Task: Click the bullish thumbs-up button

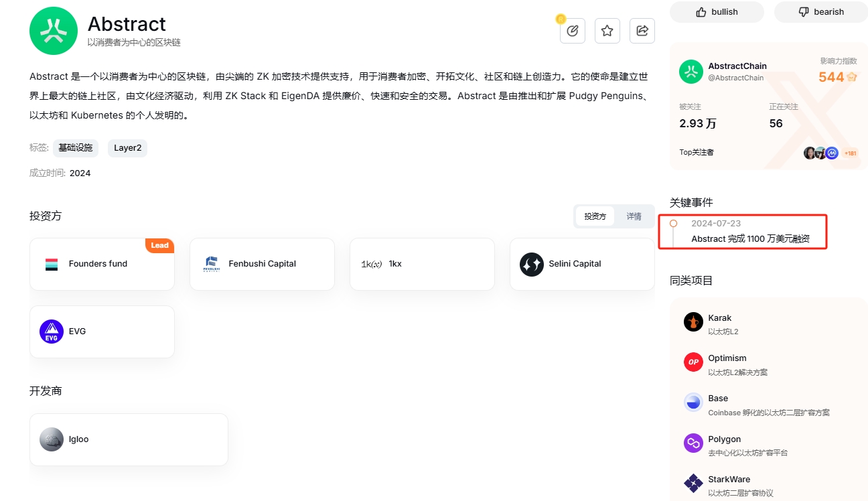Action: tap(717, 12)
